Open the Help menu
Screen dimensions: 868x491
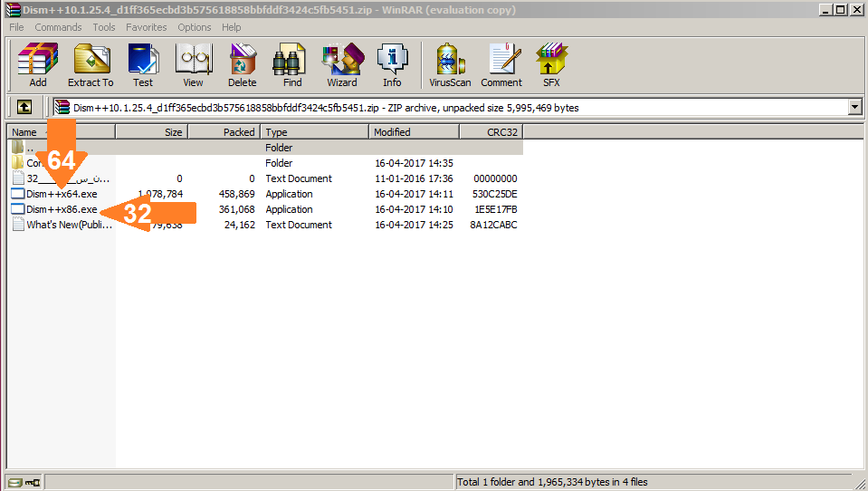point(232,27)
